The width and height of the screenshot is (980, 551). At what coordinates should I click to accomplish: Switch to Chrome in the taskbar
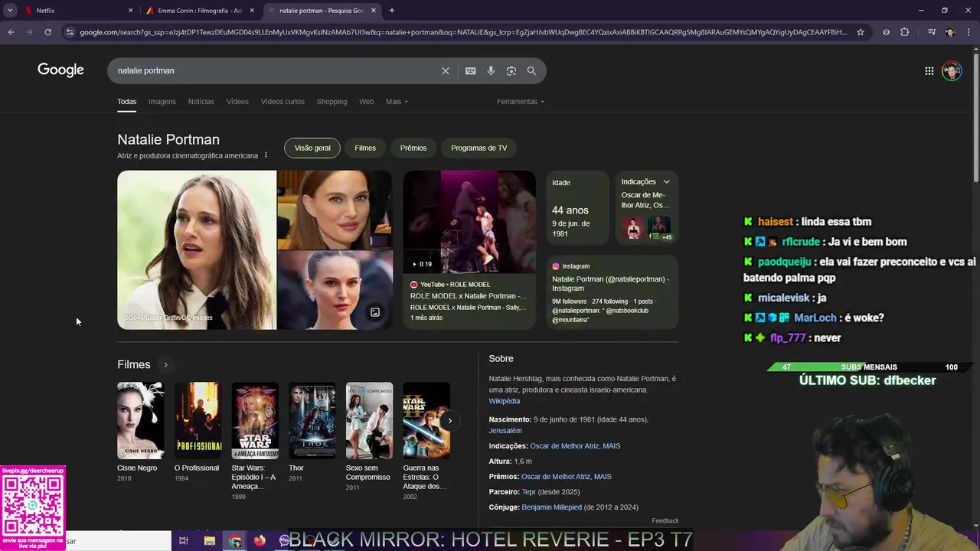tap(235, 541)
